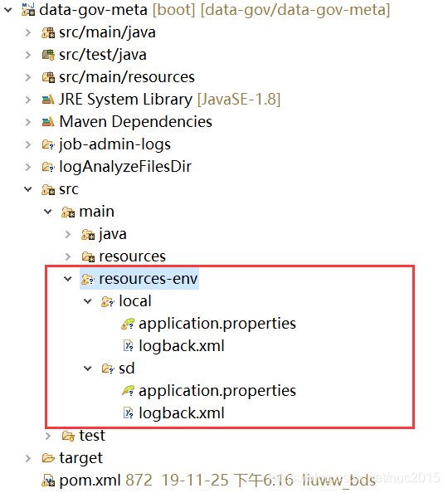448x493 pixels.
Task: Click the pom.xml Maven file icon
Action: click(48, 481)
